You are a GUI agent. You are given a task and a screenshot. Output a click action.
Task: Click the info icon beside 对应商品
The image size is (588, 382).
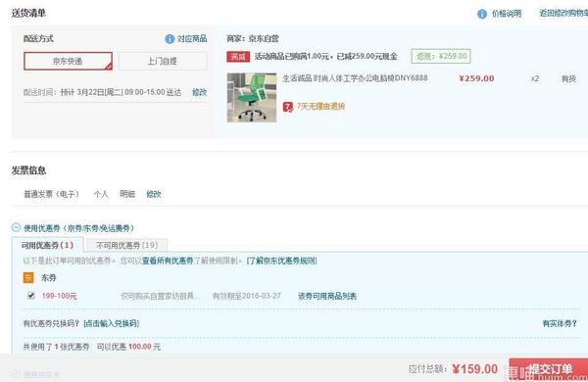tap(170, 38)
